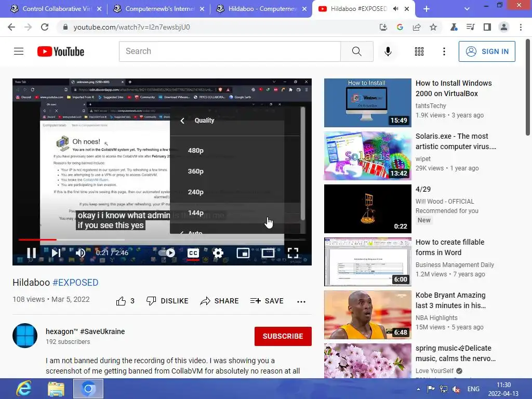The height and width of the screenshot is (399, 532).
Task: Open the hexagon channel avatar
Action: coord(25,336)
